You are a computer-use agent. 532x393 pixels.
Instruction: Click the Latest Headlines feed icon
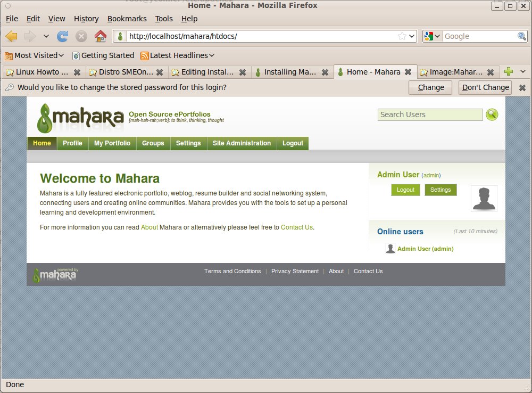coord(145,56)
